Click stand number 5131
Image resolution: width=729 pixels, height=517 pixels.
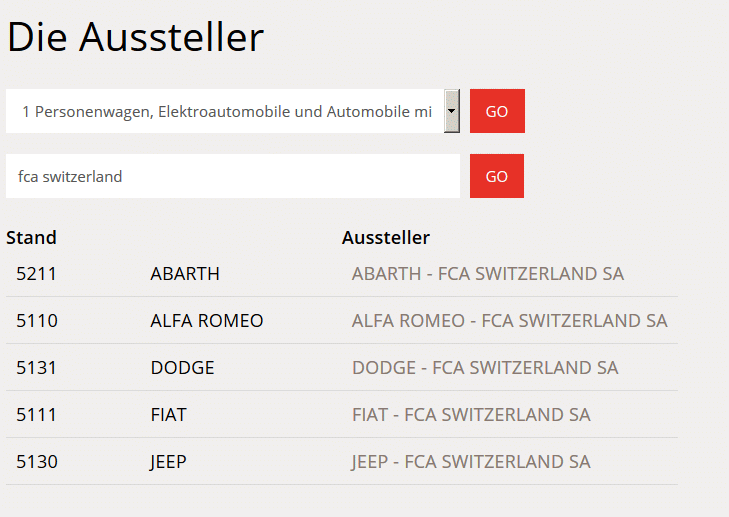(37, 368)
